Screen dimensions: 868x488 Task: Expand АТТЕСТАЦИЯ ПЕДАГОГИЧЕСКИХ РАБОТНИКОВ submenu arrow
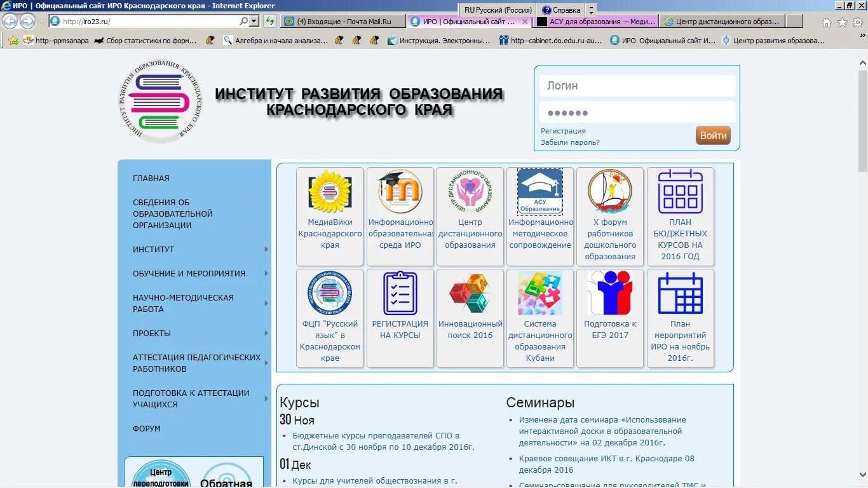[266, 363]
